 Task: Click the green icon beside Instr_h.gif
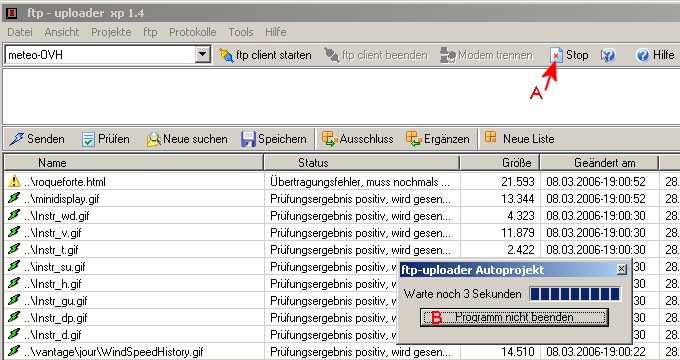(14, 283)
